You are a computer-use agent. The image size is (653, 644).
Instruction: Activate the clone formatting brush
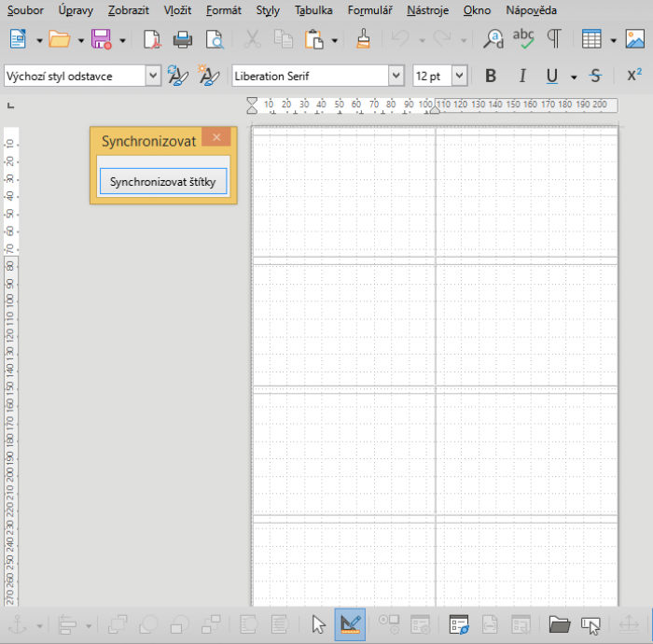tap(364, 39)
